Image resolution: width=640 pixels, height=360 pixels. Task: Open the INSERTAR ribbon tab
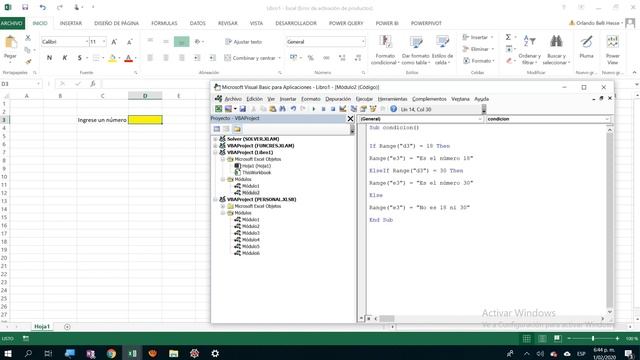point(71,23)
